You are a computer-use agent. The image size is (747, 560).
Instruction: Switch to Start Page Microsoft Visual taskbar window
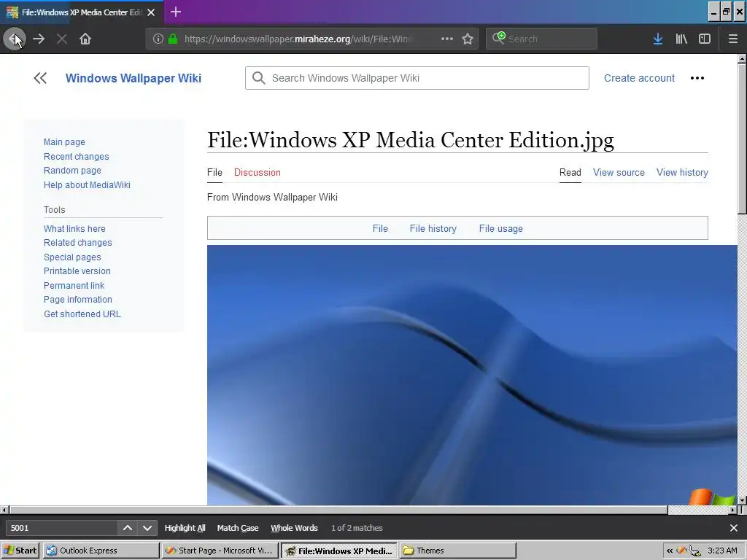220,551
